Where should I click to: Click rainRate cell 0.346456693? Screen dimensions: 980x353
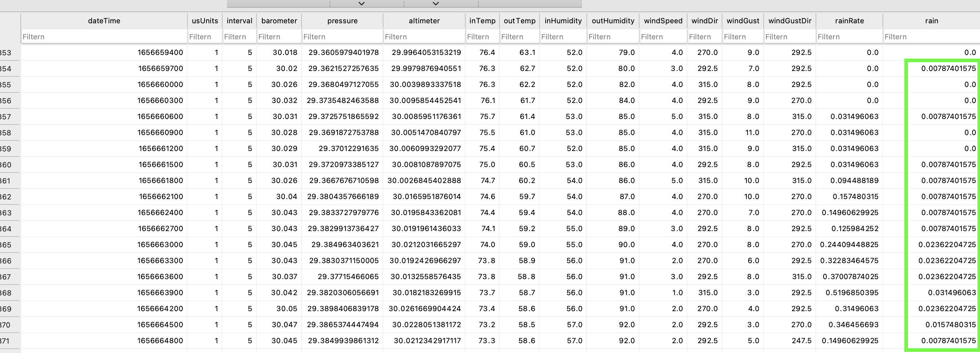(x=849, y=325)
